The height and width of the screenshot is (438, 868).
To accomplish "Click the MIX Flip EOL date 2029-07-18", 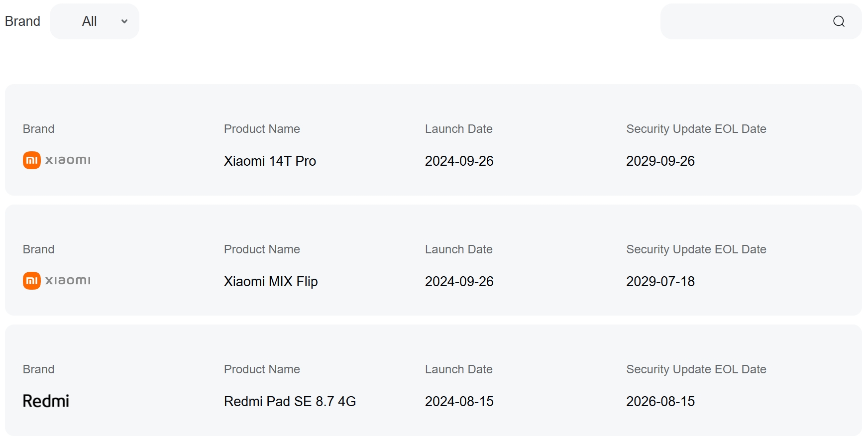I will tap(660, 282).
